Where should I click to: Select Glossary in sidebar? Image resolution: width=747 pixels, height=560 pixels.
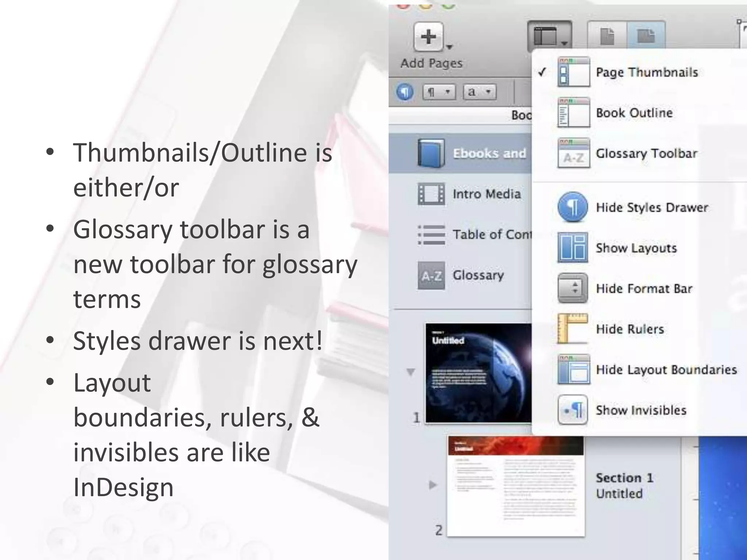[x=460, y=275]
